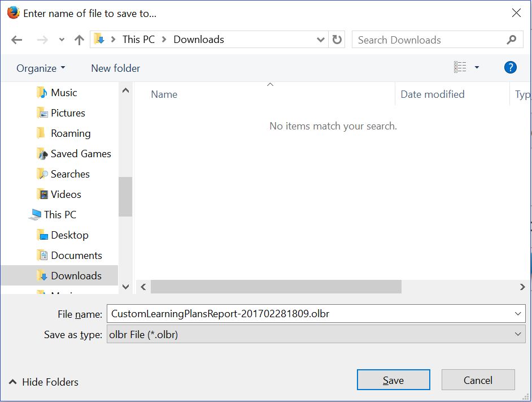532x402 pixels.
Task: Cancel the save dialog
Action: 478,380
